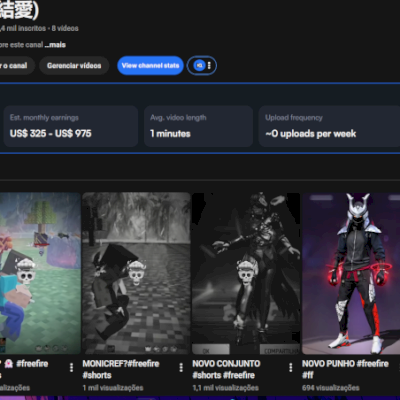
Task: Click the '1,1 mil visualizações' text
Action: click(225, 388)
